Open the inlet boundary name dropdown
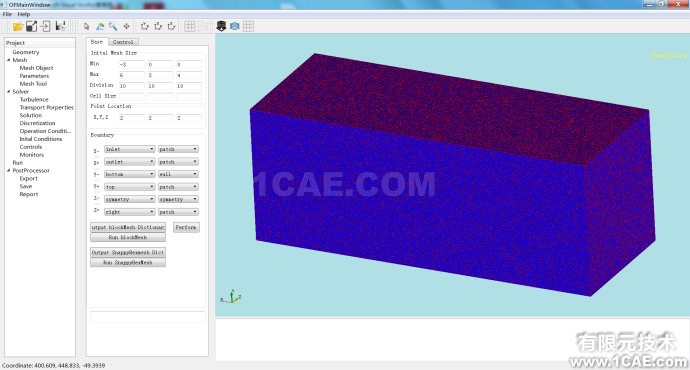 129,149
